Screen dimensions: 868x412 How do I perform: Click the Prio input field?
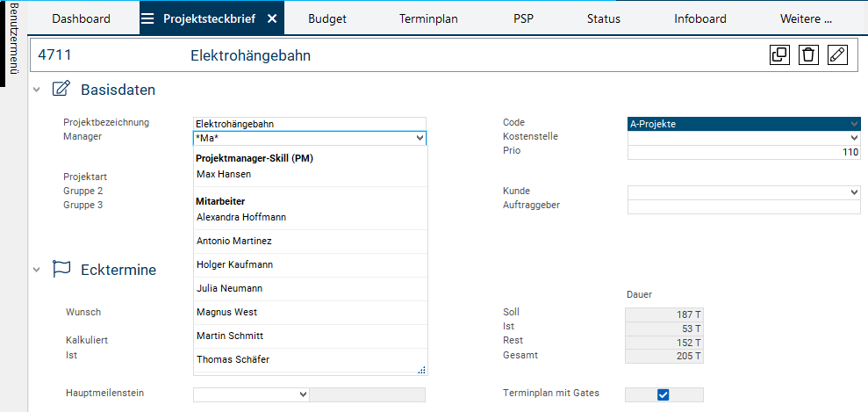[x=744, y=152]
